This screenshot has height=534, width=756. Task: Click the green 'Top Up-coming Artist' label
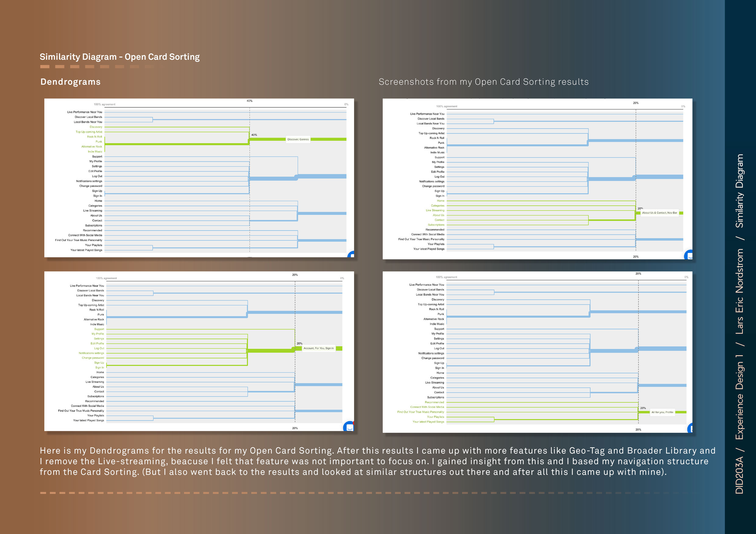point(89,132)
